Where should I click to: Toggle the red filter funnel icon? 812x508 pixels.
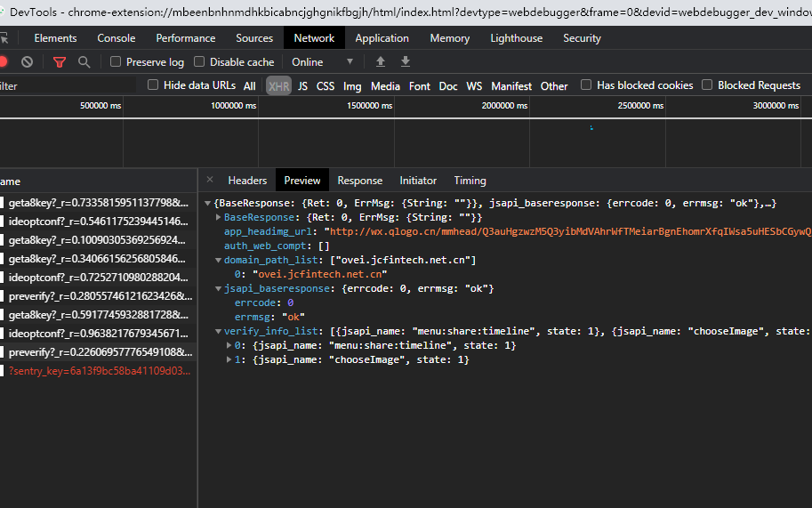click(x=60, y=62)
